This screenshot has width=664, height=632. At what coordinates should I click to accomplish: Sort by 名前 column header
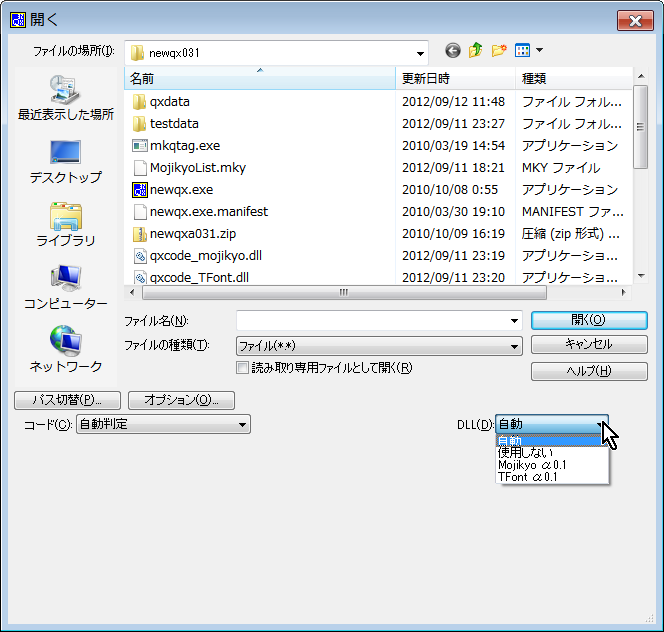pyautogui.click(x=260, y=78)
